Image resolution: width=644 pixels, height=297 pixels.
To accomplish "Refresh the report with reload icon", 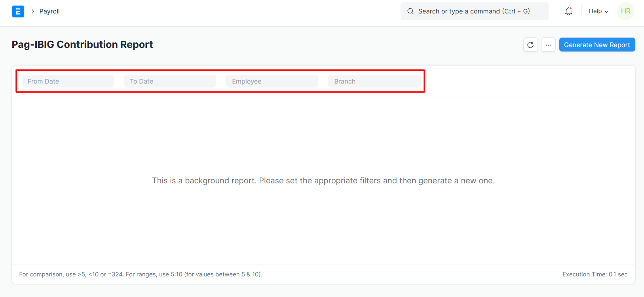I will [x=530, y=45].
